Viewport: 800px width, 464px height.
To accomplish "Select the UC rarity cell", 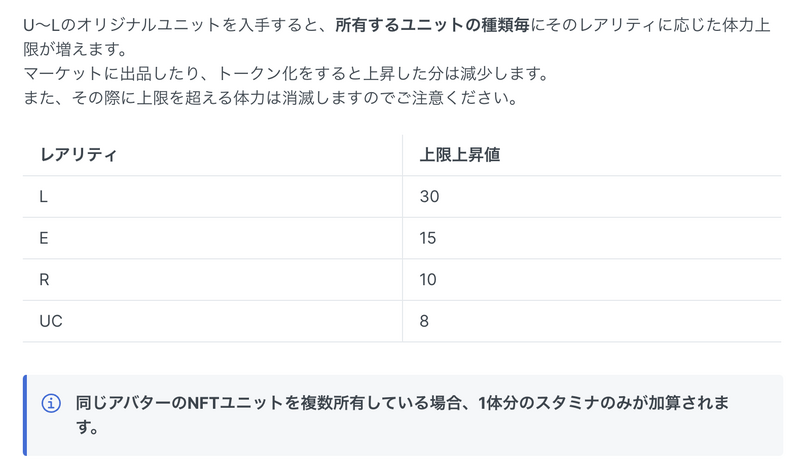I will (51, 321).
